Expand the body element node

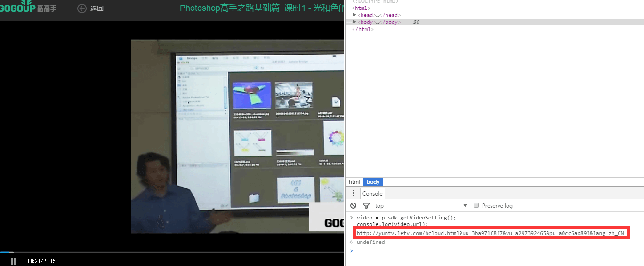click(x=355, y=22)
